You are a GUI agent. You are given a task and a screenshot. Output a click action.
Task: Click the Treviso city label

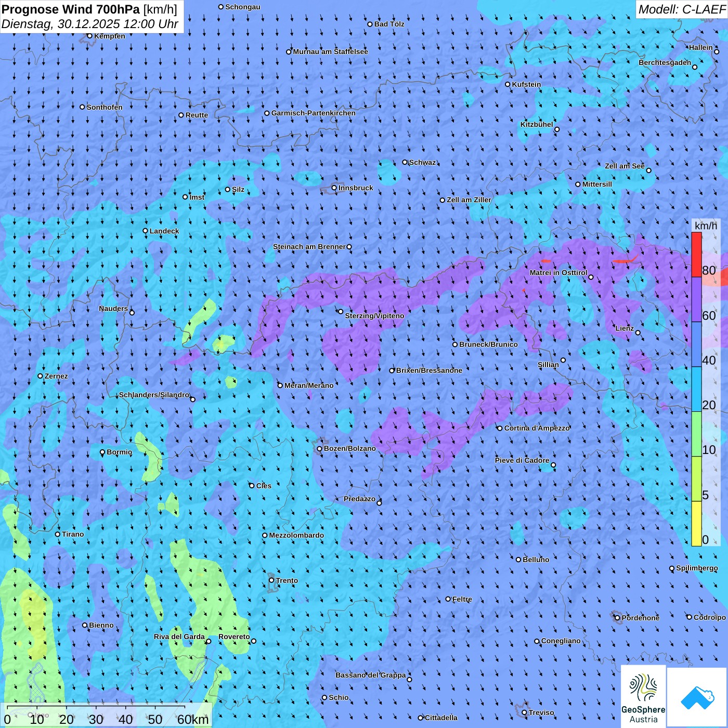click(541, 712)
